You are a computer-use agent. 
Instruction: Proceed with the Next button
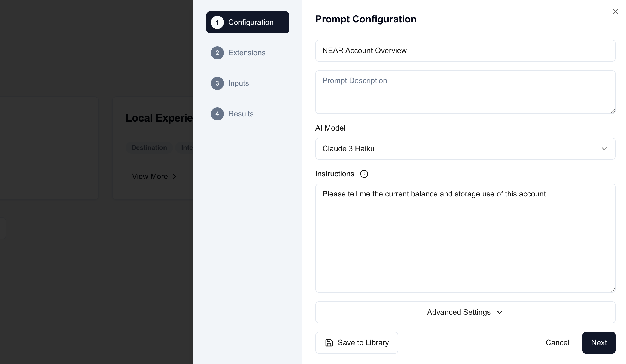pos(599,343)
